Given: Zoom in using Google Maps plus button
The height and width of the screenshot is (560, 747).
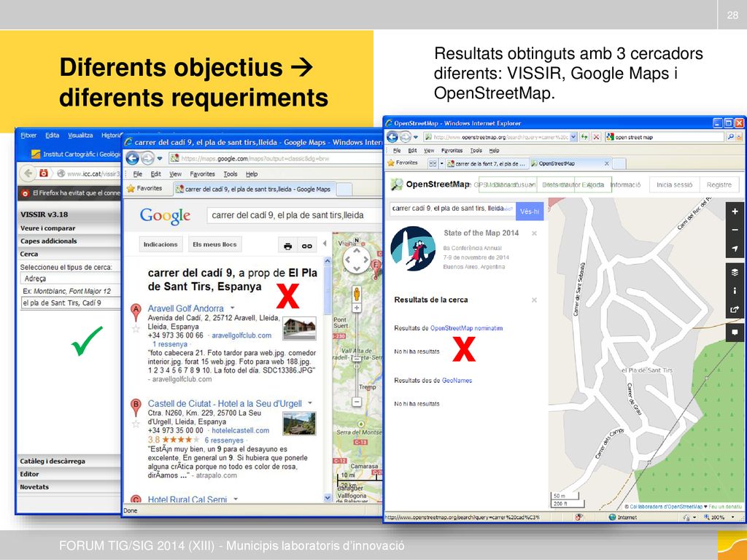Looking at the screenshot, I should (356, 308).
